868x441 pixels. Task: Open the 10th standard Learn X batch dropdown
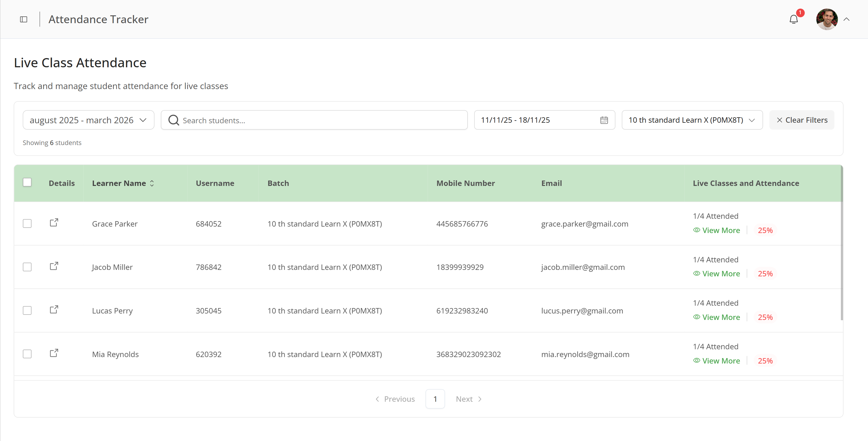(x=692, y=120)
